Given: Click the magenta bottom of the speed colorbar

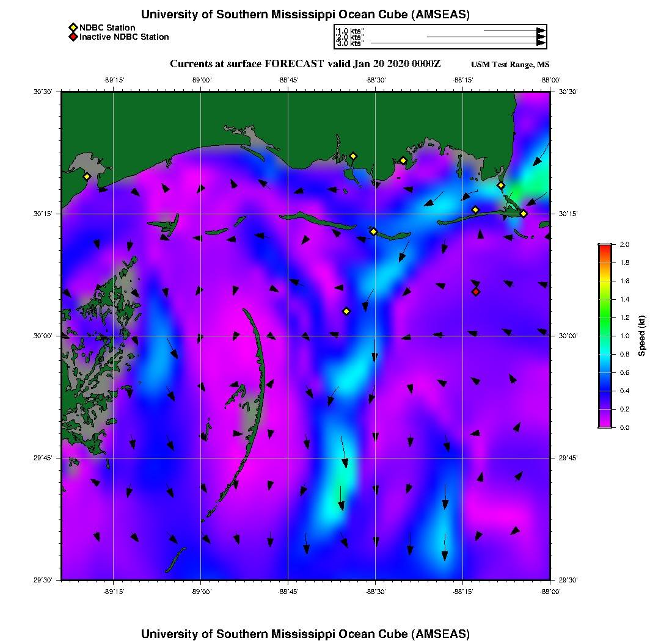Looking at the screenshot, I should 604,424.
